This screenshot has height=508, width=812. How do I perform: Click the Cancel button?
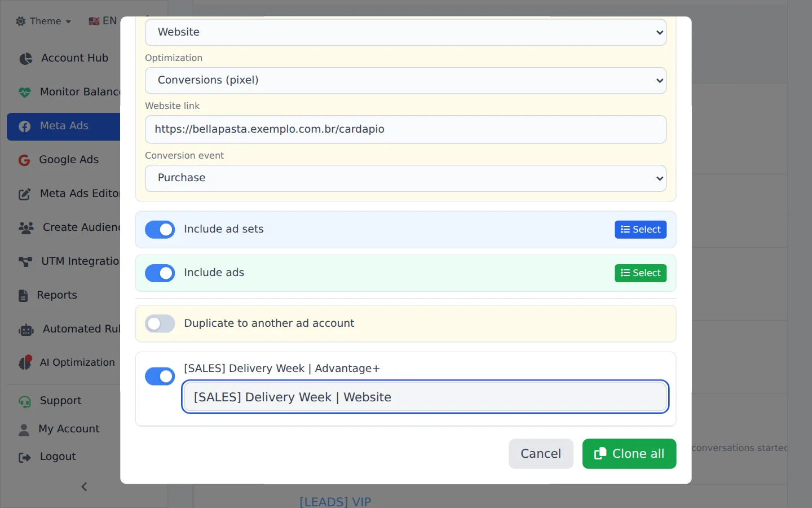pyautogui.click(x=541, y=454)
